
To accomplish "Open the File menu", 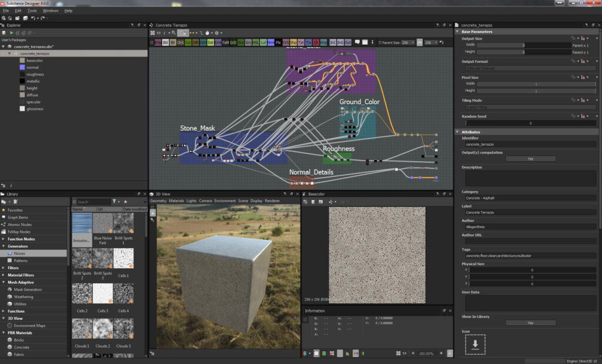I will 6,11.
